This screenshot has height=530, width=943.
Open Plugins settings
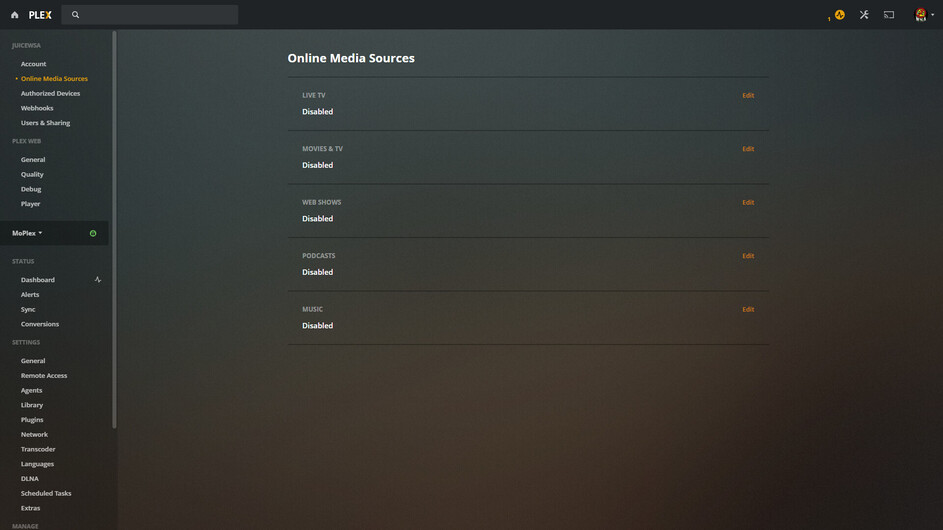click(x=32, y=420)
